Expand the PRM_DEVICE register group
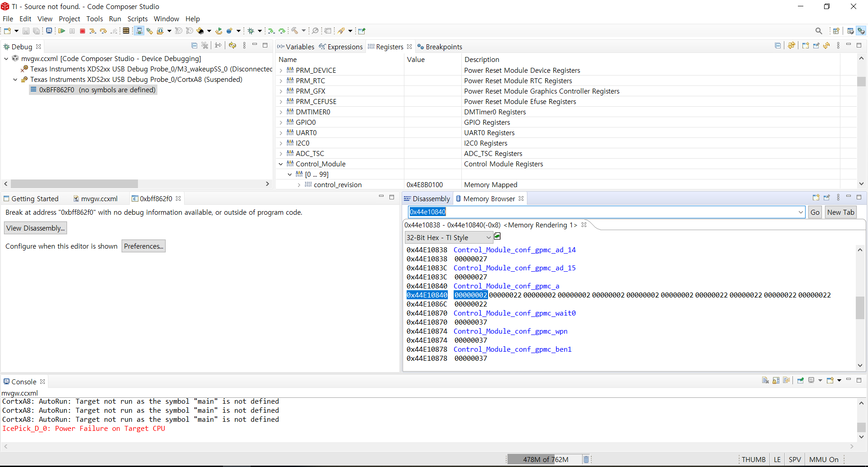Image resolution: width=868 pixels, height=467 pixels. pos(281,71)
